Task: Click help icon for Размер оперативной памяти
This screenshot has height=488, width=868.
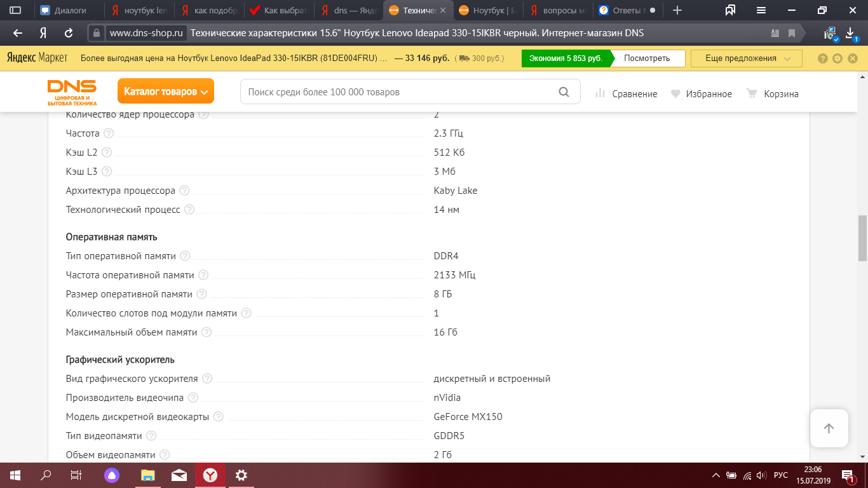Action: pyautogui.click(x=201, y=294)
